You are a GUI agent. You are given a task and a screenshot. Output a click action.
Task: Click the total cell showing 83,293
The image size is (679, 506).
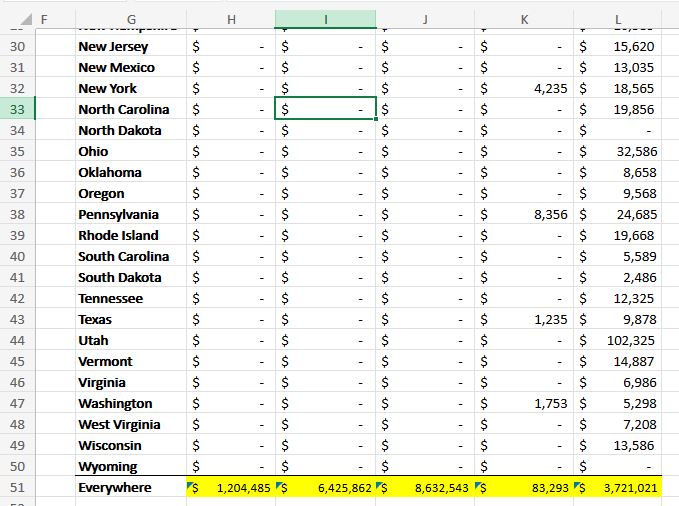click(x=524, y=487)
